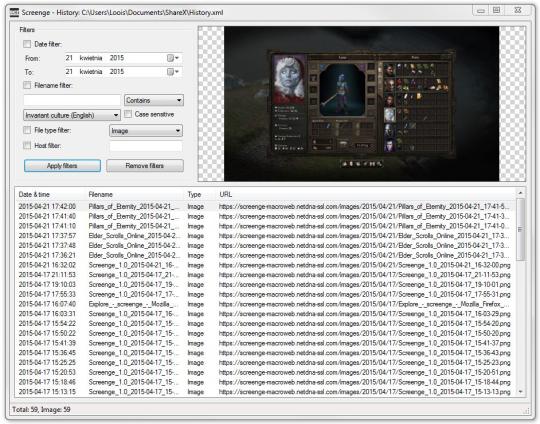Click the Pillars of Eternity preview image
Screen dimensions: 540x424
click(x=362, y=104)
